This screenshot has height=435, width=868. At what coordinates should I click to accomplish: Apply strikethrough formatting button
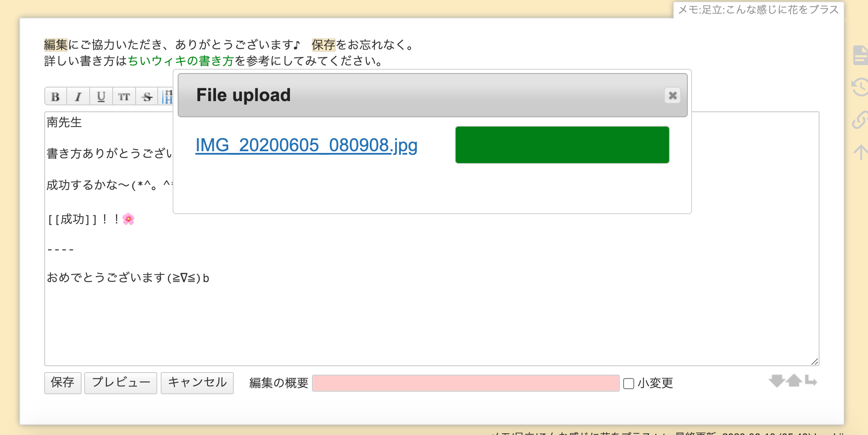click(147, 96)
